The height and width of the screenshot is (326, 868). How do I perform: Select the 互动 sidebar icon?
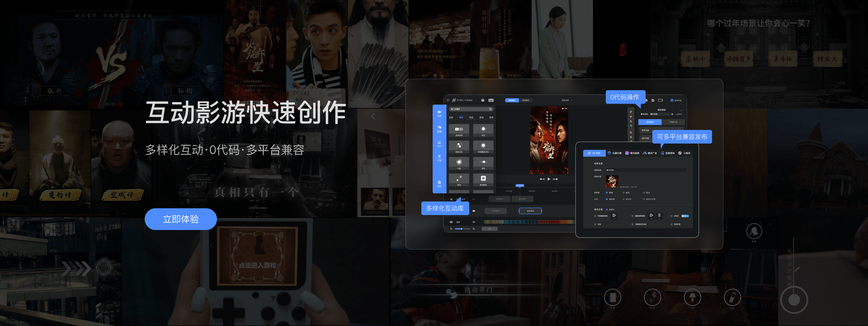pos(439,129)
